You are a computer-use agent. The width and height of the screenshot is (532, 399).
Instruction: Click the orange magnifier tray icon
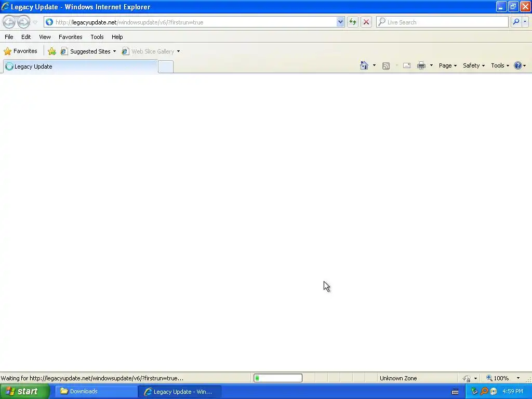(484, 392)
